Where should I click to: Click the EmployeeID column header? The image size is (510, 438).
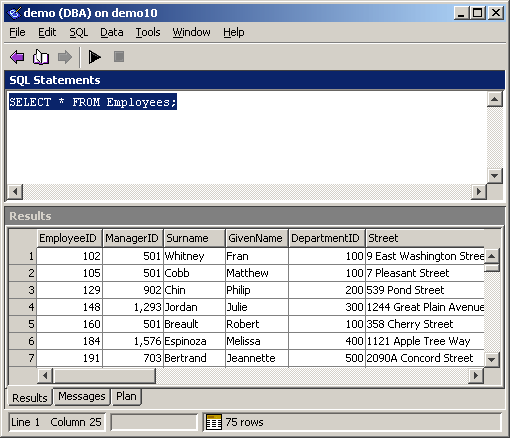(69, 238)
